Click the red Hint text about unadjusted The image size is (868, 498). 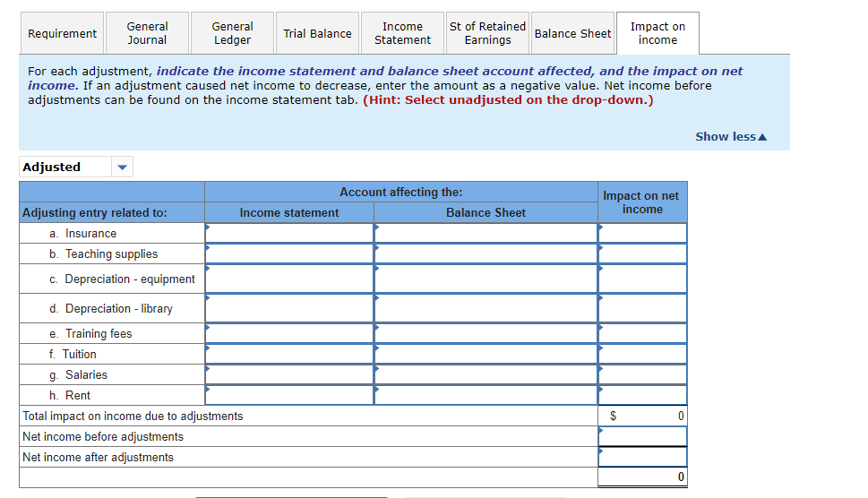point(508,100)
